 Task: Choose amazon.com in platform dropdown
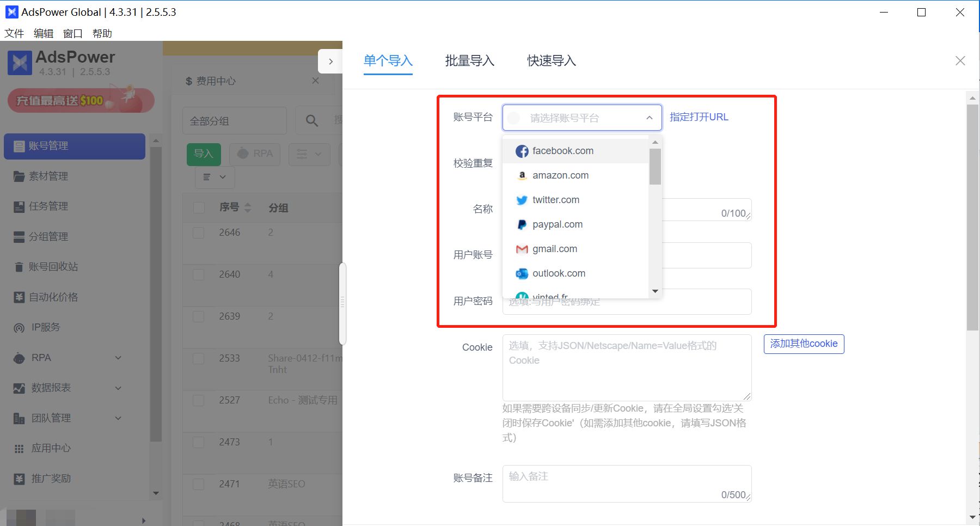coord(575,175)
